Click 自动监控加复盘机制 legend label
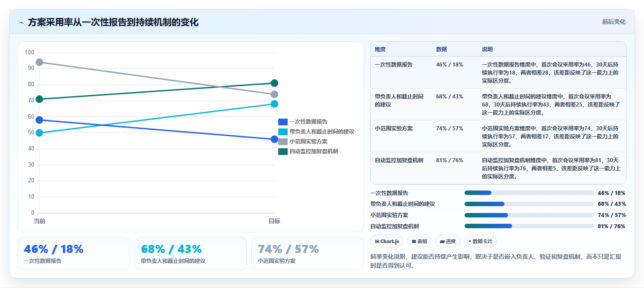This screenshot has width=644, height=288. [x=314, y=151]
